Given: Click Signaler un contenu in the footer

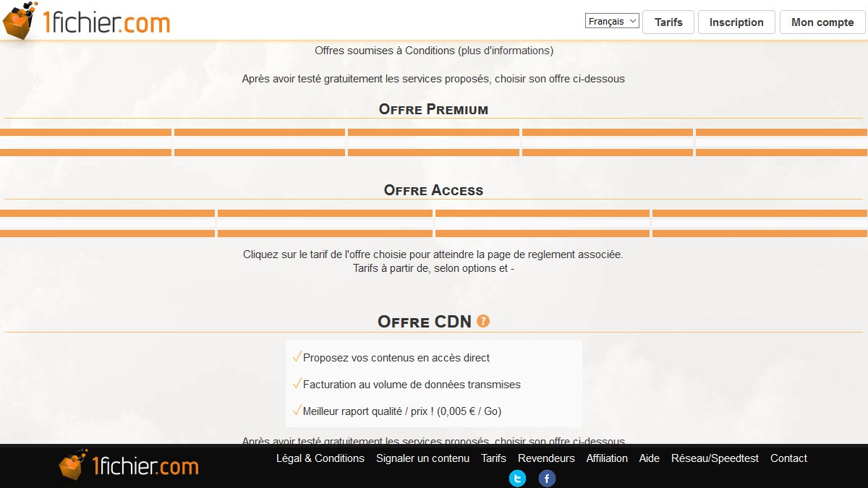Looking at the screenshot, I should click(x=422, y=458).
